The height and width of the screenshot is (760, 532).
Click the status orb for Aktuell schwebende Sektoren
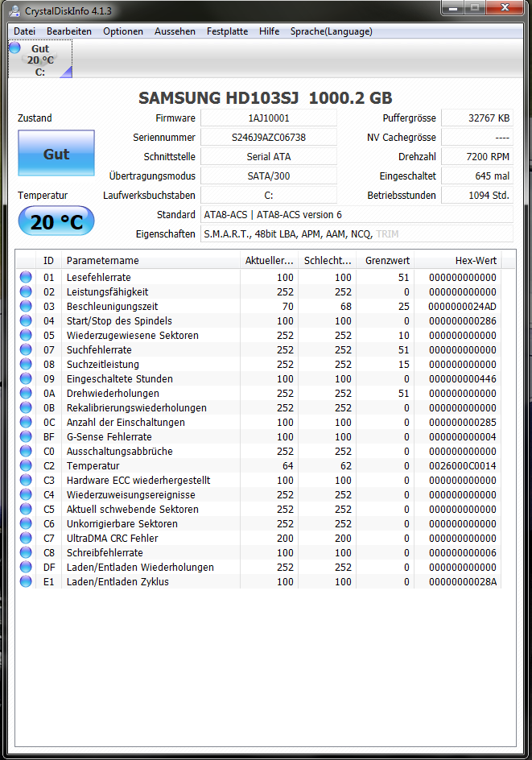click(26, 509)
